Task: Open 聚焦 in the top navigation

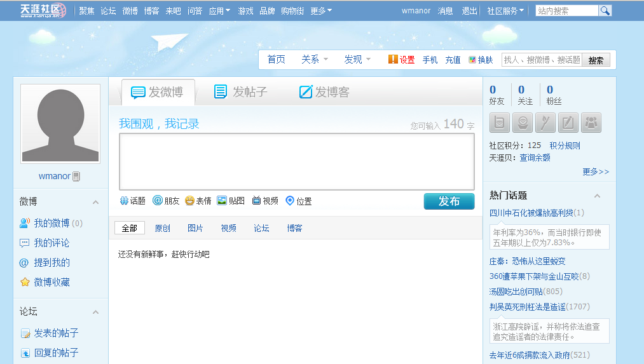Action: click(x=86, y=11)
